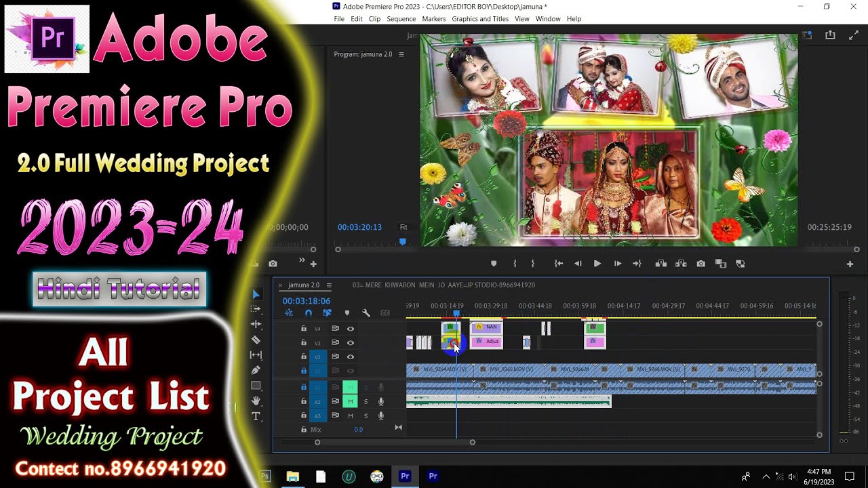Click Insert and overwrite sequences as nests icon
The width and height of the screenshot is (868, 488).
tap(289, 313)
